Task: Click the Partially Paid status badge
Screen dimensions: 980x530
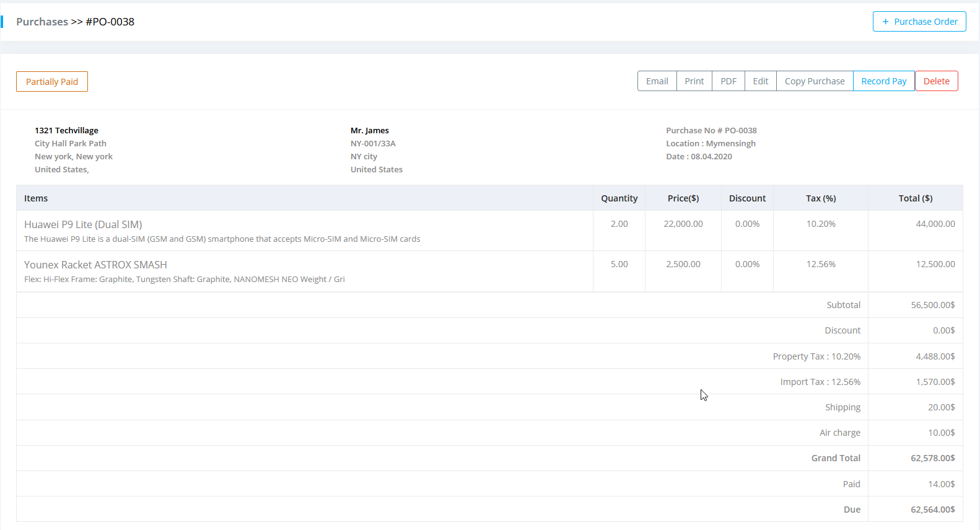Action: 52,82
